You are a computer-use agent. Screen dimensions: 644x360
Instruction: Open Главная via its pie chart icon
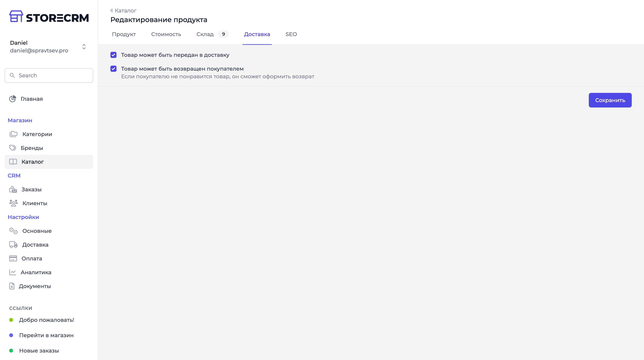[x=12, y=99]
